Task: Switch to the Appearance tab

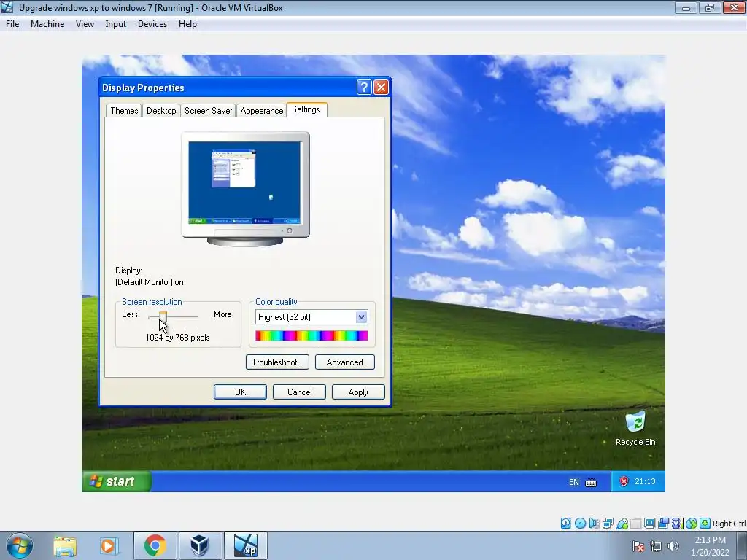Action: pos(262,111)
